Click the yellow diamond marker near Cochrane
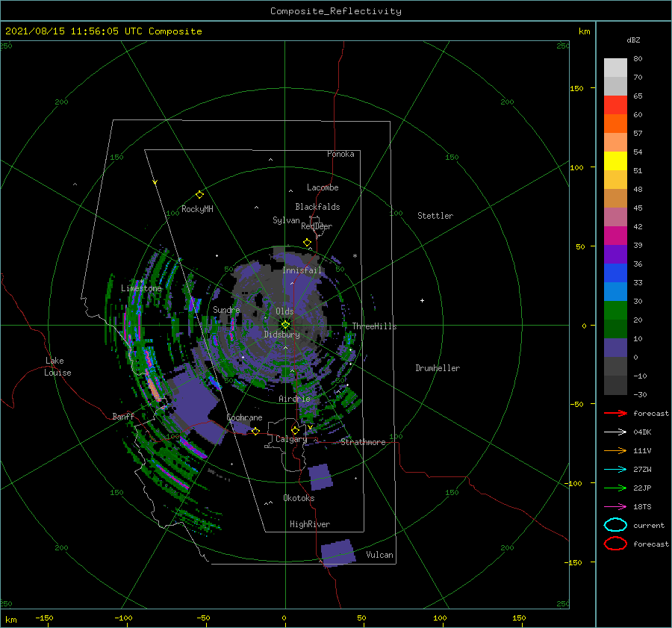Image resolution: width=672 pixels, height=628 pixels. pyautogui.click(x=255, y=431)
